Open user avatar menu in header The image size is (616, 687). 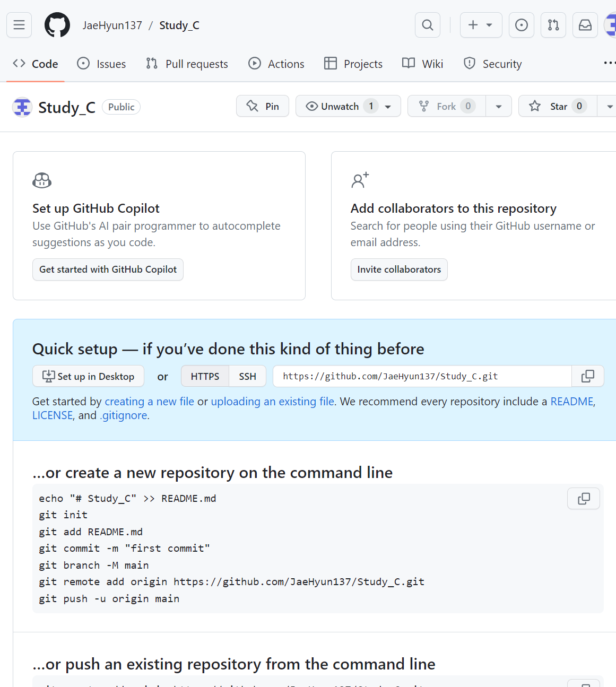tap(611, 25)
